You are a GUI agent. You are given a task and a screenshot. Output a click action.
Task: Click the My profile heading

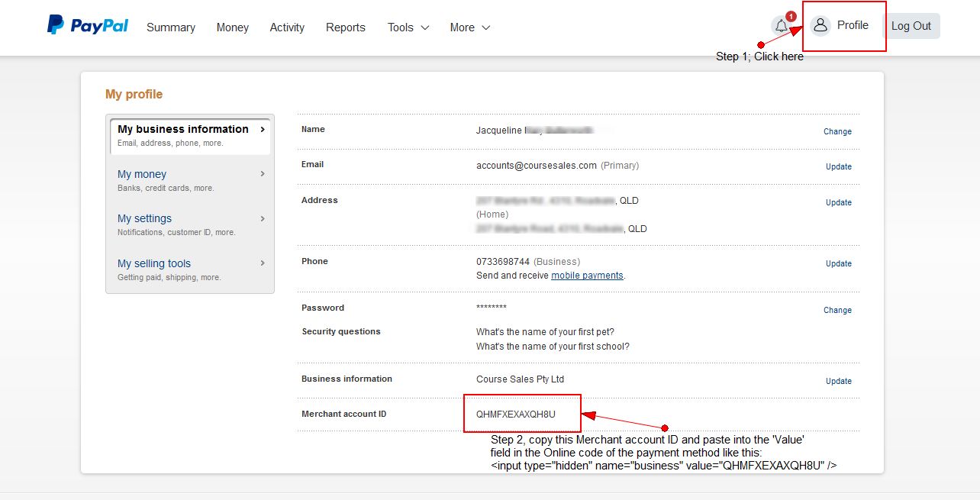coord(134,94)
